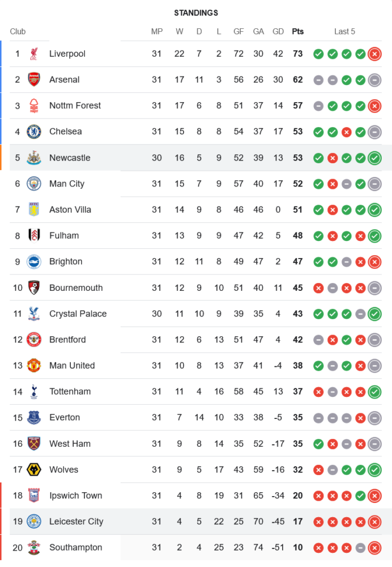Click the Liverpool club crest
Screen dimensions: 392x567
[34, 54]
